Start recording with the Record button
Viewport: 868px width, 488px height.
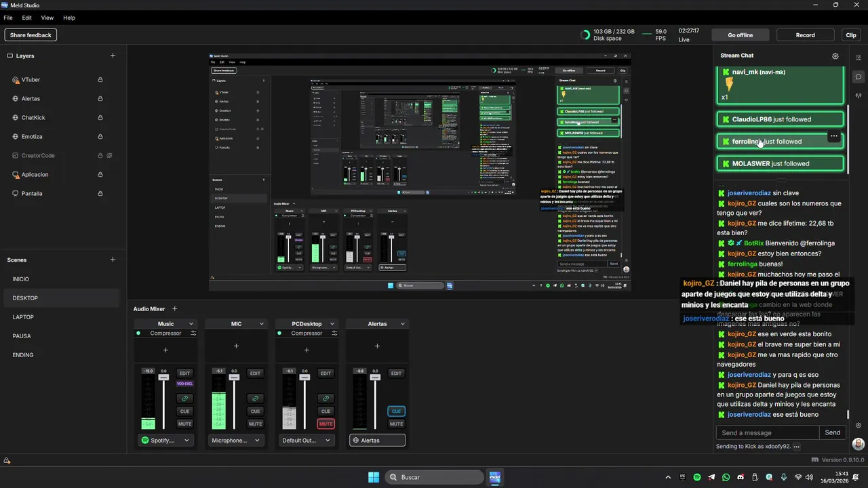(x=806, y=35)
